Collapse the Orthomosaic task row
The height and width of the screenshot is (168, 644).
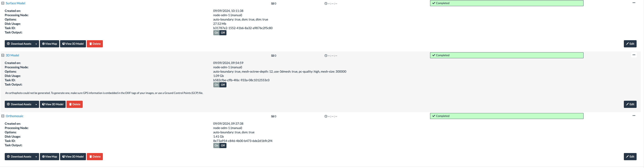[3, 116]
